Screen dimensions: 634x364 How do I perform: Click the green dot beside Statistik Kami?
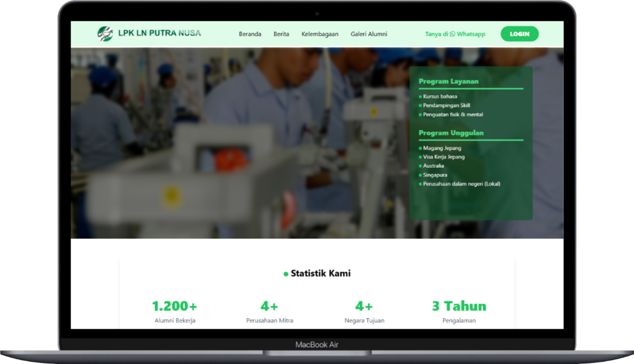[286, 274]
